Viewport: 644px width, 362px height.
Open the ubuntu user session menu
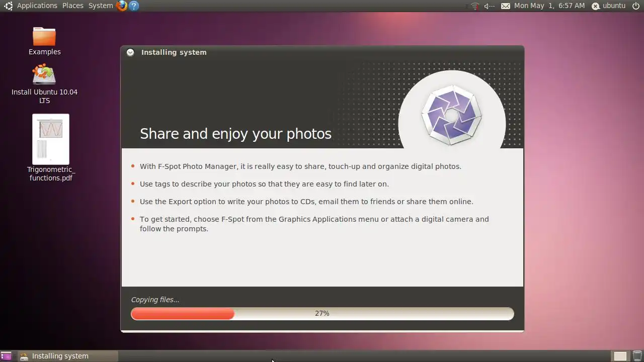[x=608, y=6]
